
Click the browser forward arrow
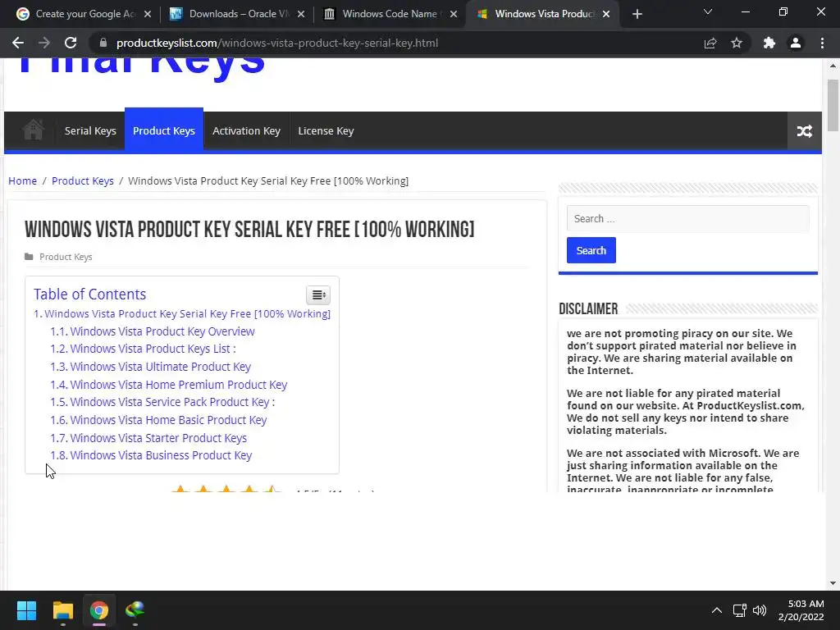pos(44,43)
